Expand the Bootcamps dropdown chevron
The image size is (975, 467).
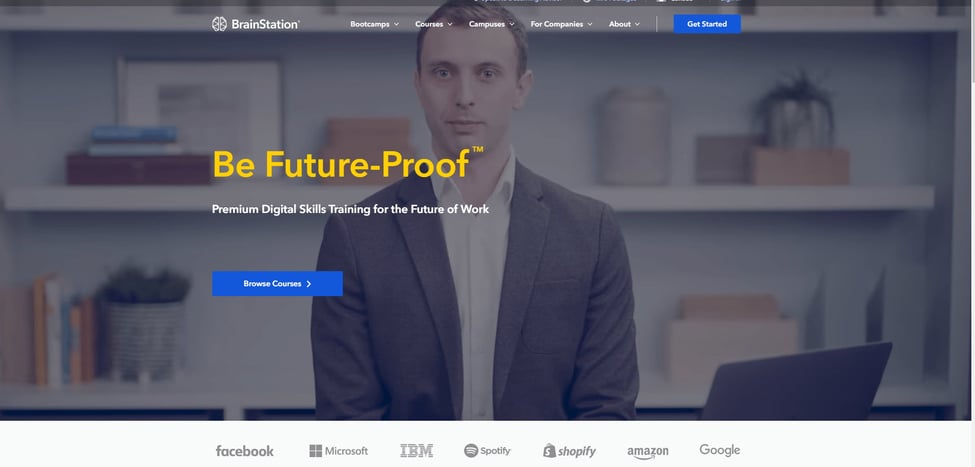[x=396, y=24]
